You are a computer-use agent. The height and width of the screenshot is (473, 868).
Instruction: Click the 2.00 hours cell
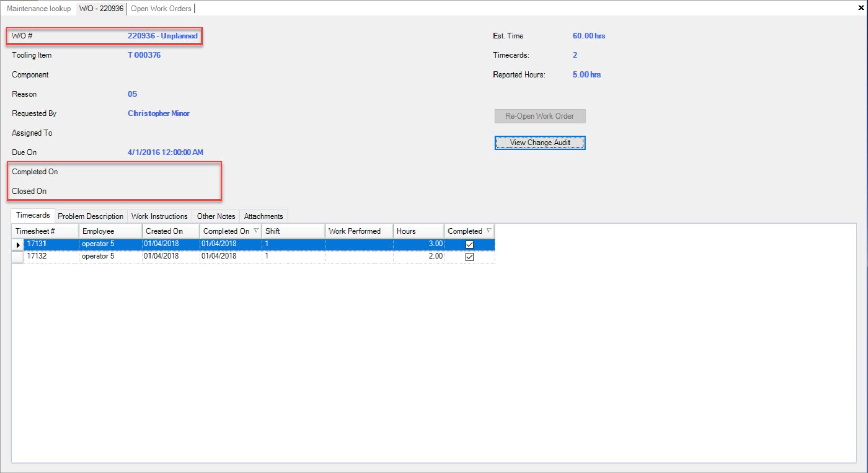tap(418, 256)
